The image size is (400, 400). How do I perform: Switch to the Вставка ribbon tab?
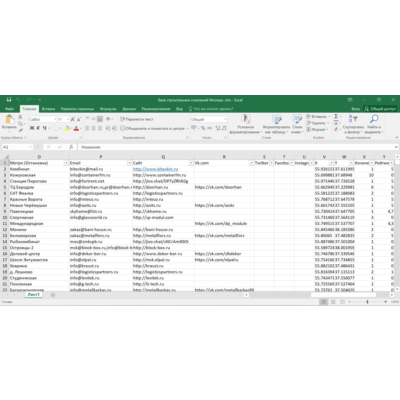pos(48,109)
